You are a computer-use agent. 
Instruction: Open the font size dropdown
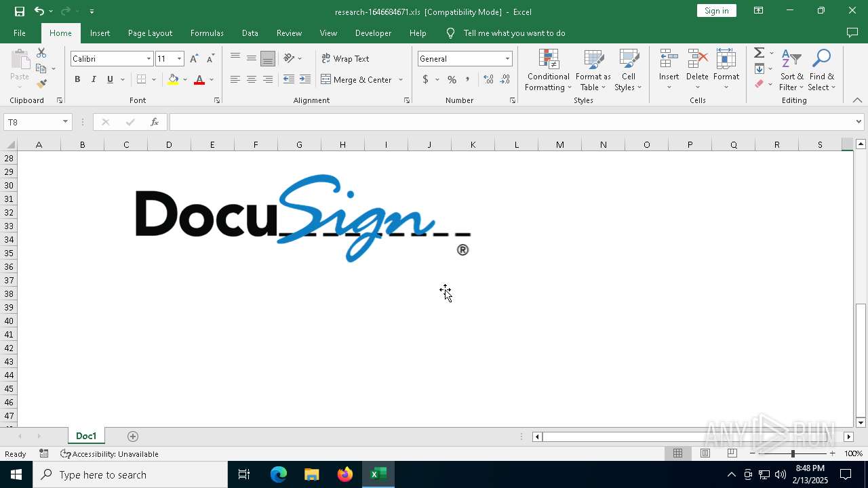[179, 59]
